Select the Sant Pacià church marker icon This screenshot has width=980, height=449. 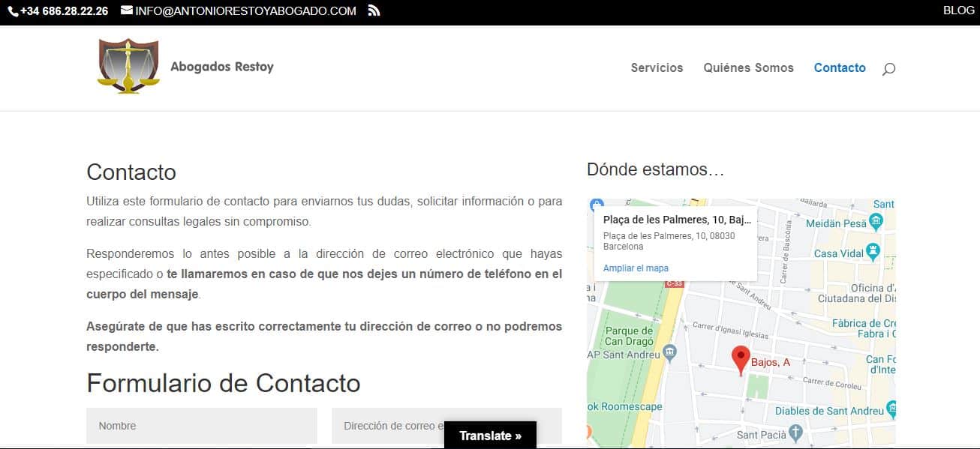(797, 433)
